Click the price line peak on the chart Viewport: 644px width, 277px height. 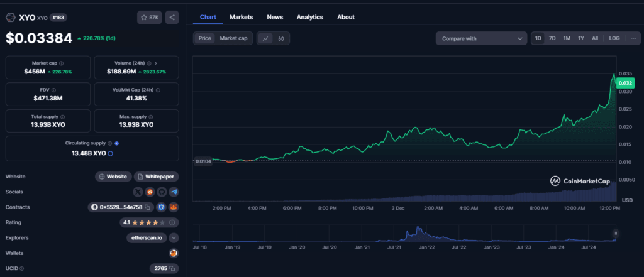(614, 74)
